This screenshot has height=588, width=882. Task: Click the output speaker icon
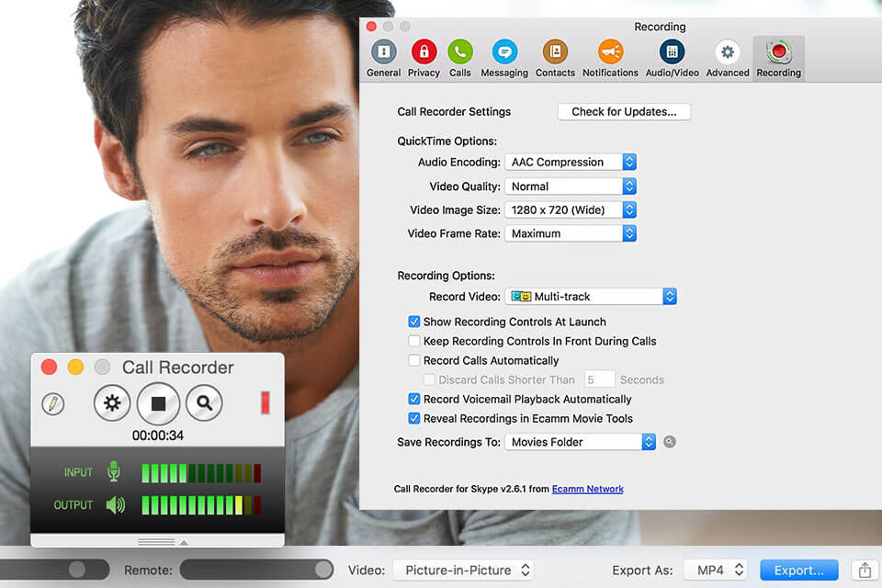tap(116, 505)
